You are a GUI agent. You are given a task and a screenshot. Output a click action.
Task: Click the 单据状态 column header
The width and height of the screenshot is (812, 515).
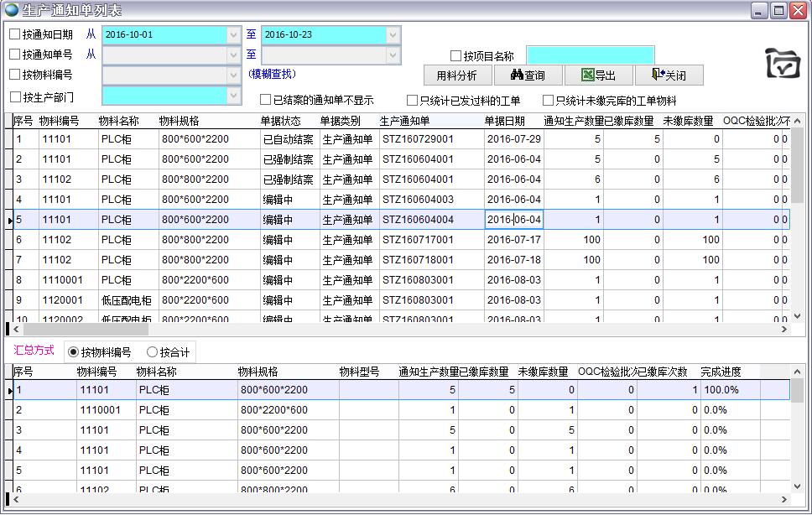280,121
